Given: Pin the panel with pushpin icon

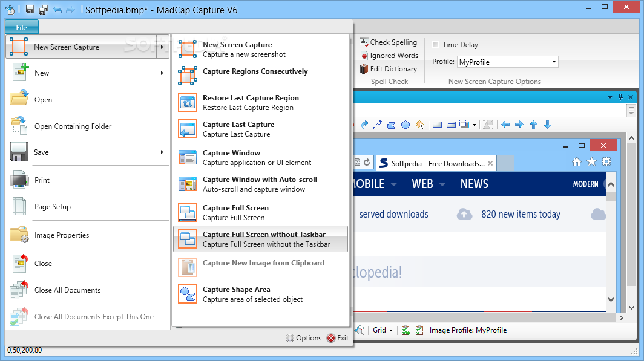Looking at the screenshot, I should [620, 97].
